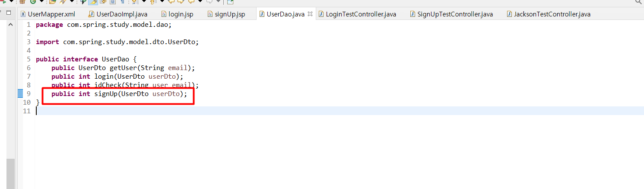Screen dimensions: 644x189
Task: Click the XML file icon on UserMapper.xml tab
Action: (x=23, y=14)
